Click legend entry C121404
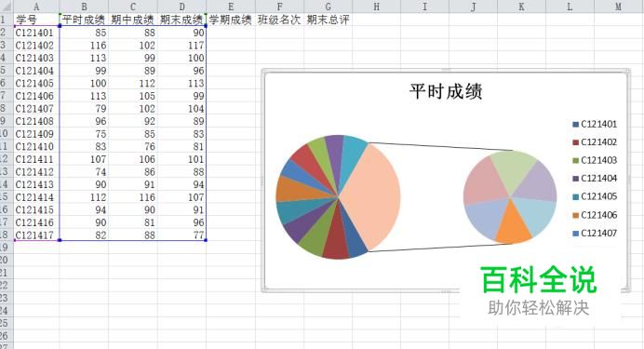This screenshot has width=644, height=349. tap(595, 178)
